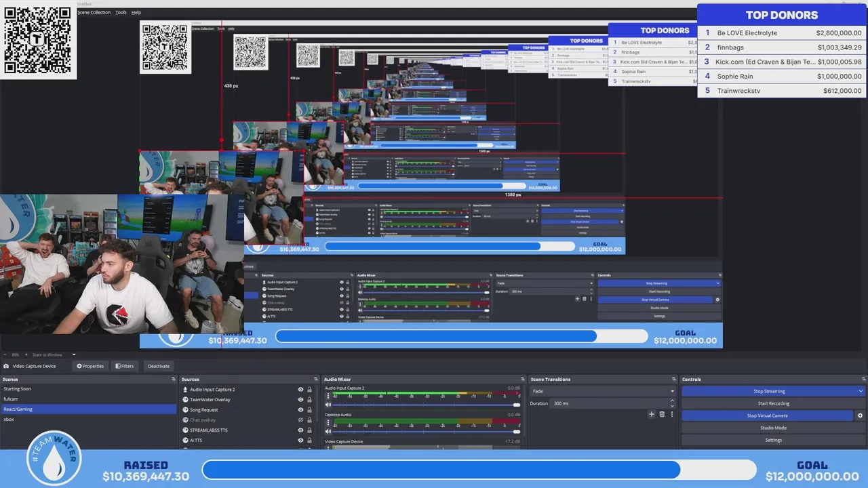Unlock the Audio Input Capture 2 source
868x488 pixels.
pos(310,390)
